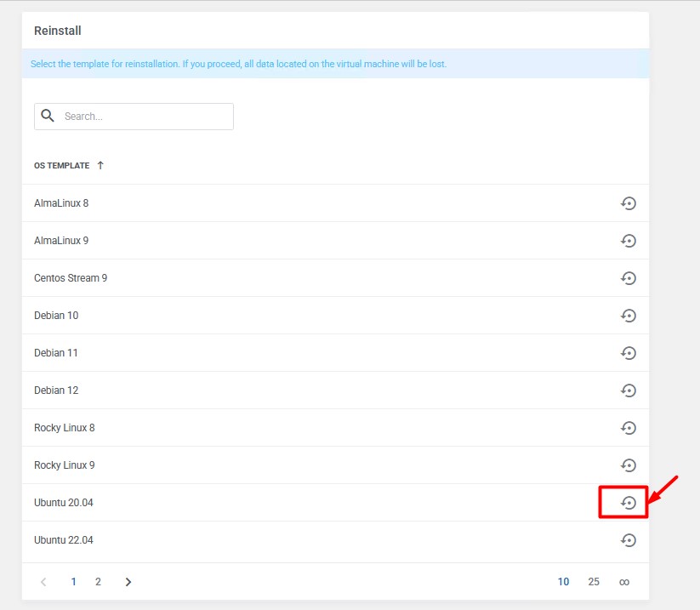Click the reinstall icon for AlmaLinux 8
The height and width of the screenshot is (610, 700).
click(x=628, y=203)
